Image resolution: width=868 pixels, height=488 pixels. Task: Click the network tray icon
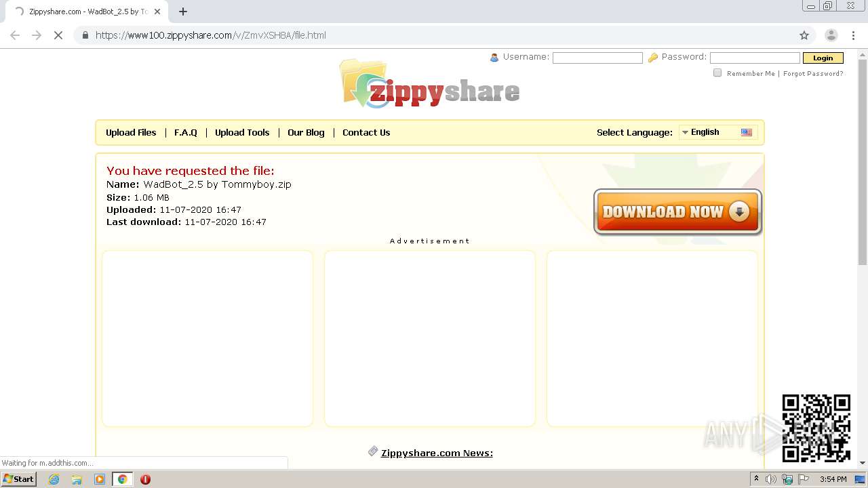[x=787, y=479]
